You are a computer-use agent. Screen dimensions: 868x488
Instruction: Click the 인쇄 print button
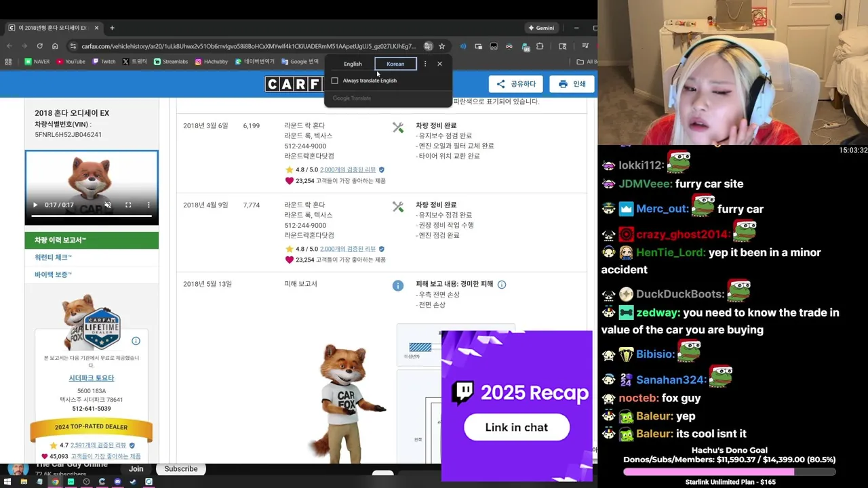pyautogui.click(x=572, y=84)
